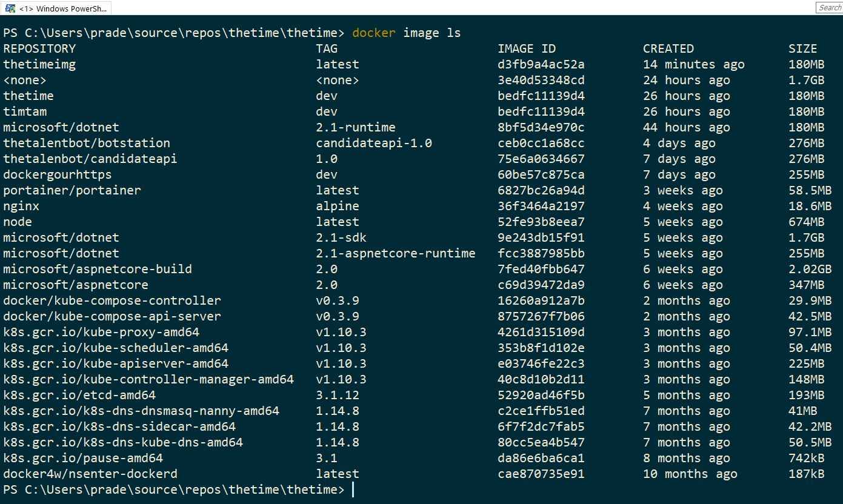
Task: Click the '14 minutes ago' created value
Action: [694, 64]
